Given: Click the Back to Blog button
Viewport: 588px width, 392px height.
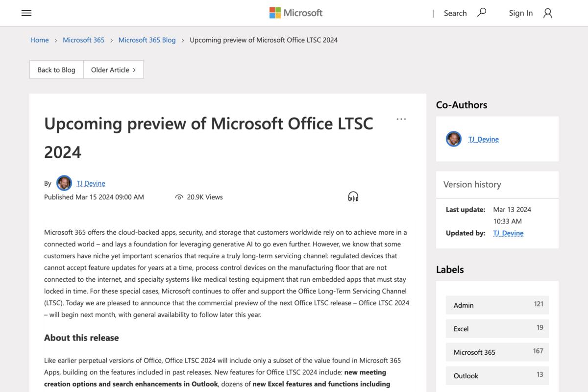Looking at the screenshot, I should (56, 70).
